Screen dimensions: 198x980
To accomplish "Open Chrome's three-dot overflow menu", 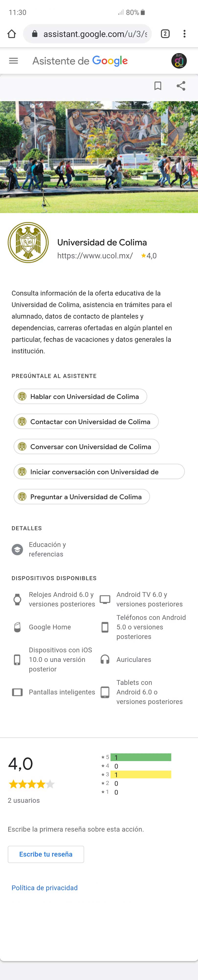I will click(184, 34).
